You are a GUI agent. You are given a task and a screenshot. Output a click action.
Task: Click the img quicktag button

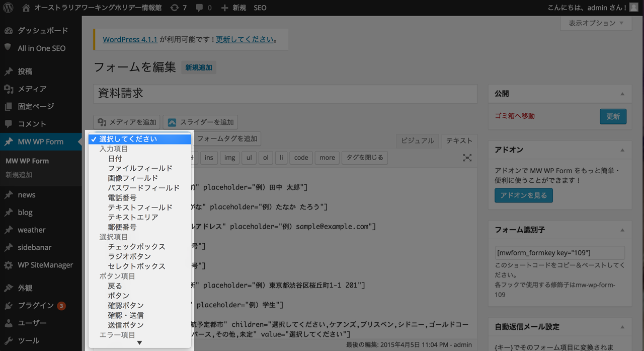(x=230, y=158)
